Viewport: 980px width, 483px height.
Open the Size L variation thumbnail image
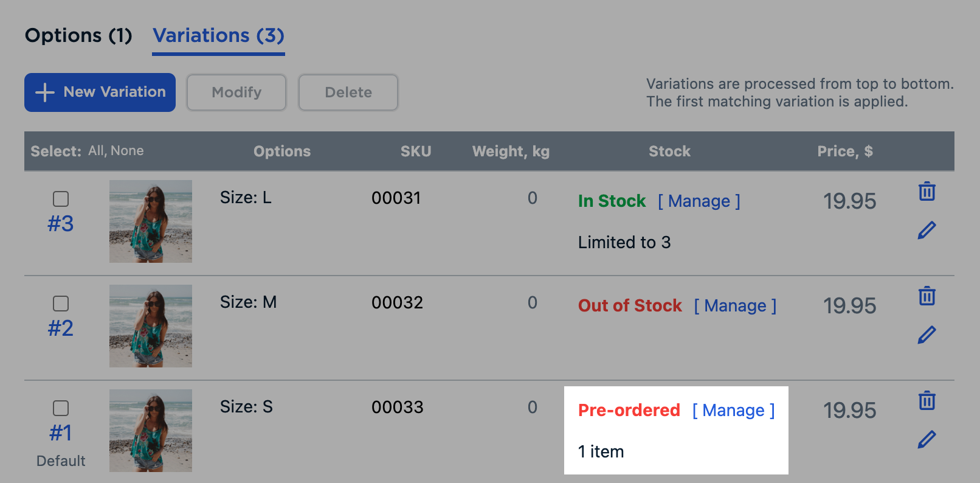(150, 221)
